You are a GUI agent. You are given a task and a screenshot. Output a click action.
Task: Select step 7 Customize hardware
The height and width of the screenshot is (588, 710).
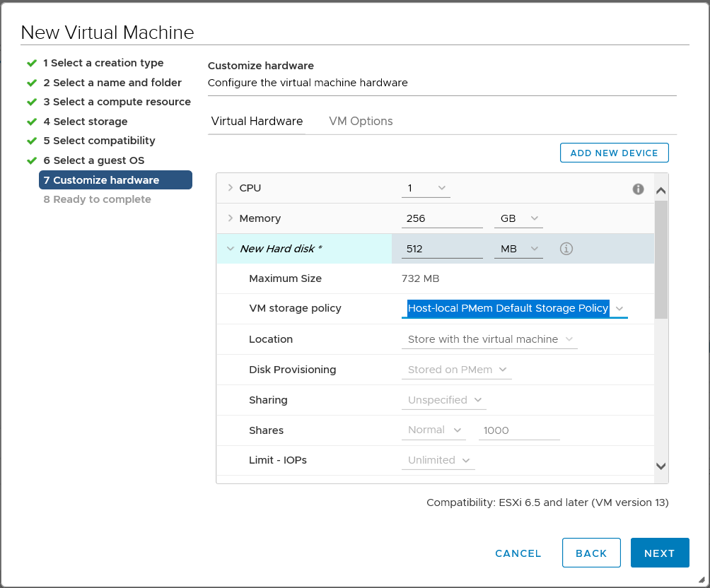click(x=115, y=180)
